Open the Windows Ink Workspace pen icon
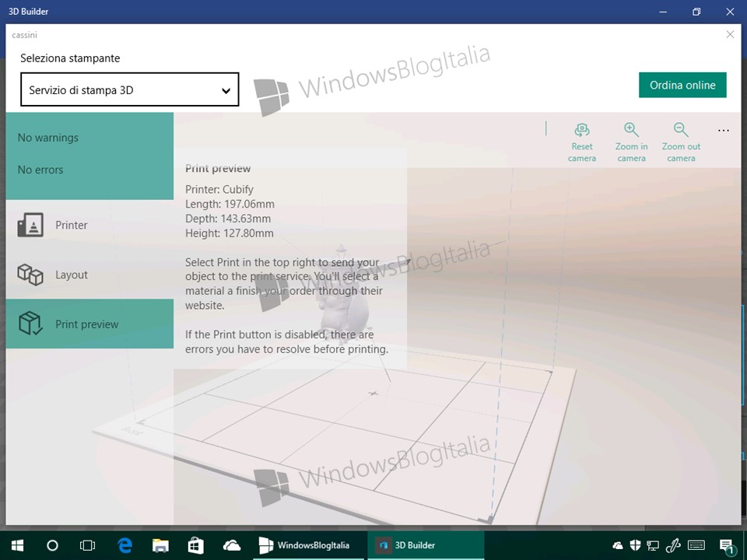 coord(672,545)
